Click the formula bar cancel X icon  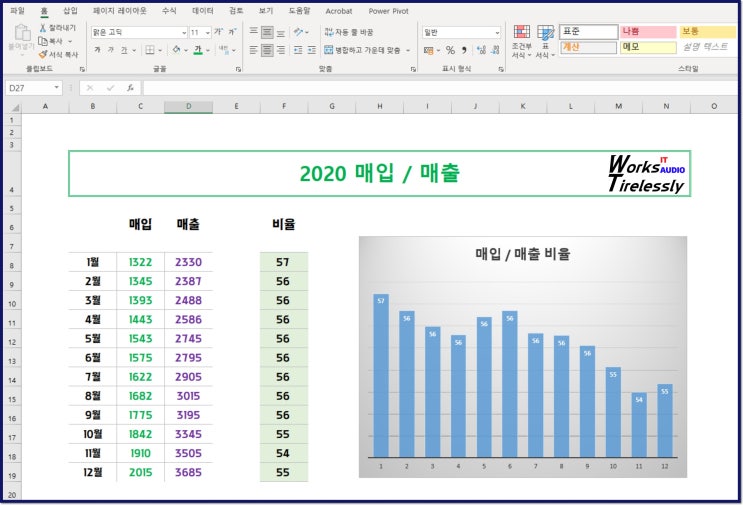(90, 88)
